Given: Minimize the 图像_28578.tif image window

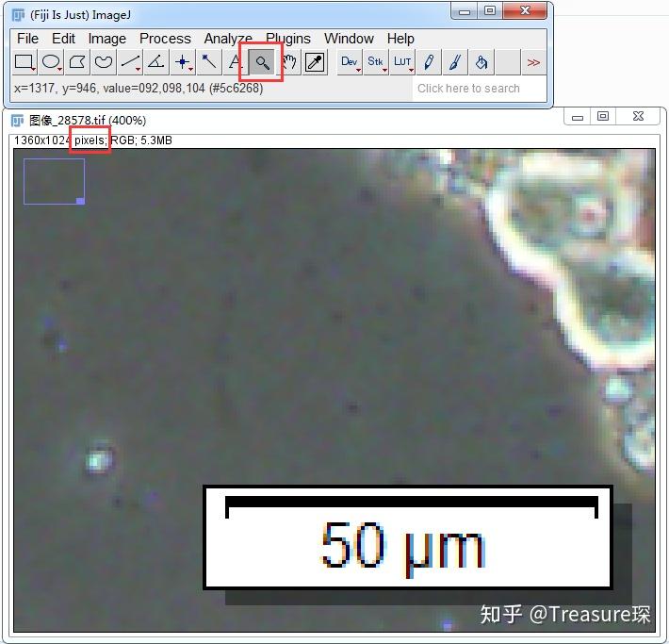Looking at the screenshot, I should pos(578,117).
